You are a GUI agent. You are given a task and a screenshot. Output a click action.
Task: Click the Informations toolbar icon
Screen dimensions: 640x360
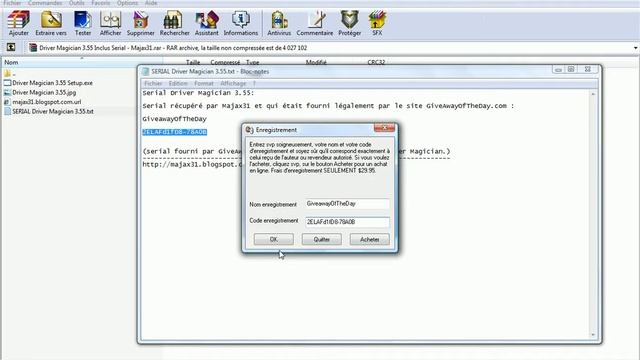(241, 23)
